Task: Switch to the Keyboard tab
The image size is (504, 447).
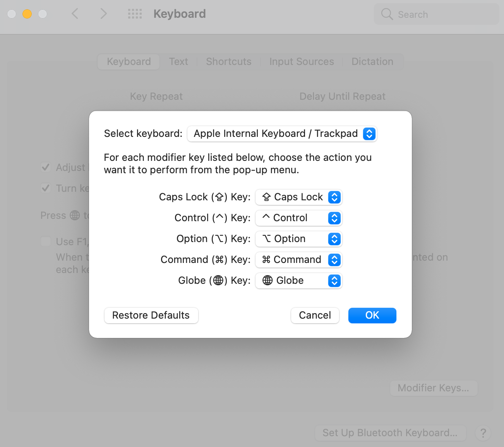Action: tap(129, 62)
